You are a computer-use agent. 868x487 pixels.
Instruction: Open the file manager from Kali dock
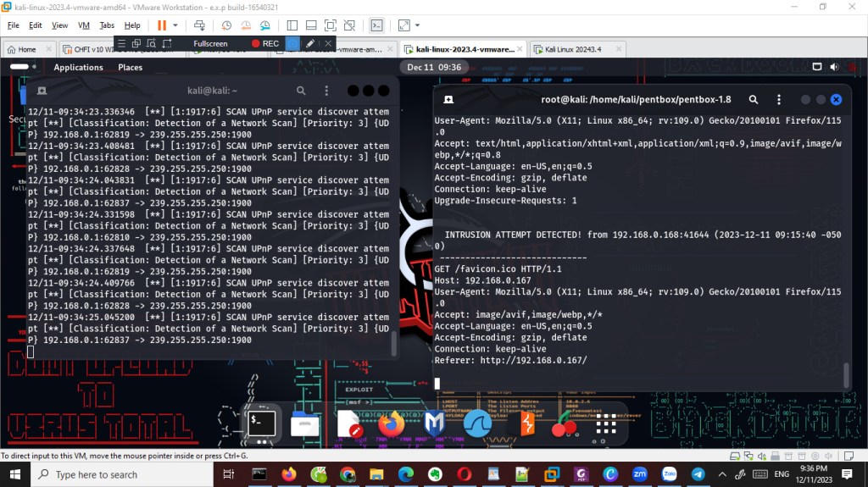click(x=304, y=424)
